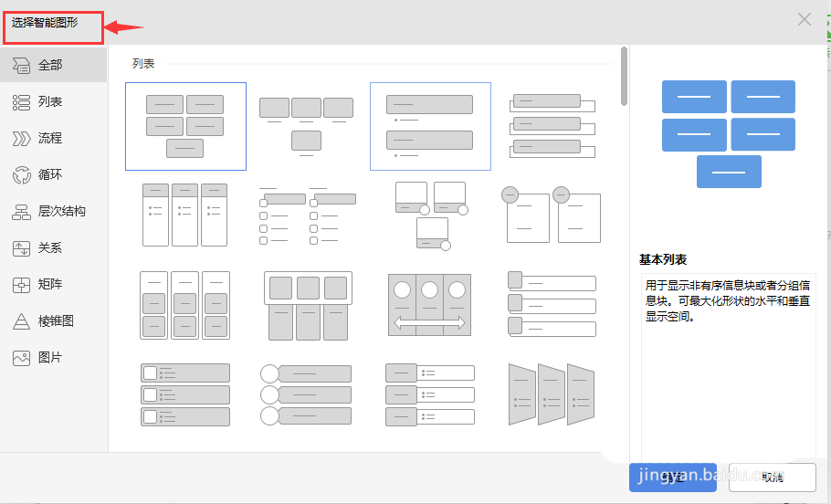Select the three bars with square icons layout

(x=185, y=394)
